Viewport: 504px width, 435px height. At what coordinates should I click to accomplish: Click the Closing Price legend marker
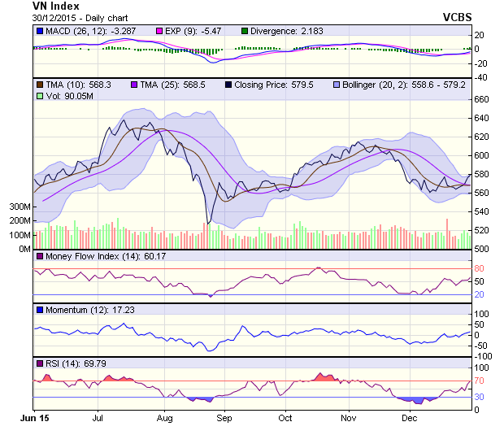point(229,84)
